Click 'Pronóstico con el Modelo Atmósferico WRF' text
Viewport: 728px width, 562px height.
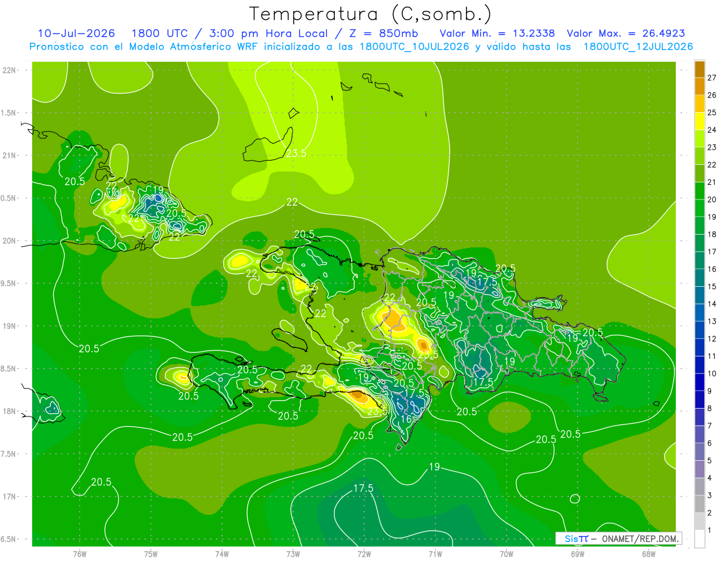[x=144, y=47]
